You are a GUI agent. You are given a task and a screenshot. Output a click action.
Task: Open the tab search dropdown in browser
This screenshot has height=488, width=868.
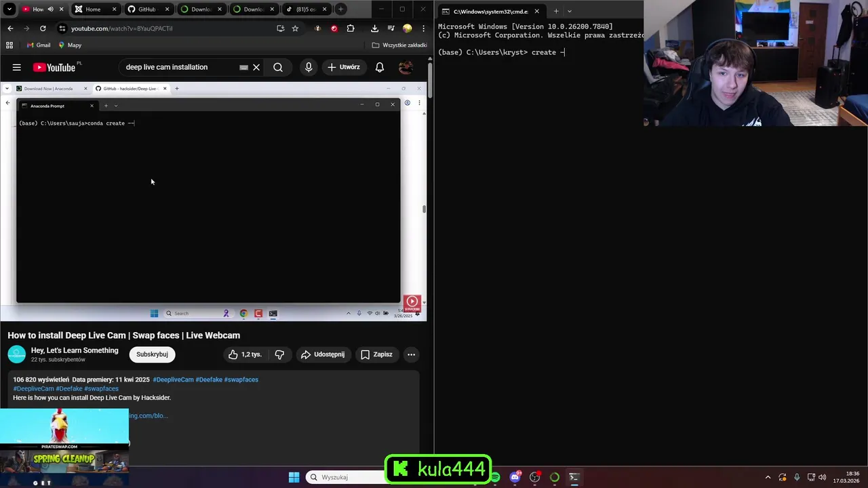coord(9,9)
